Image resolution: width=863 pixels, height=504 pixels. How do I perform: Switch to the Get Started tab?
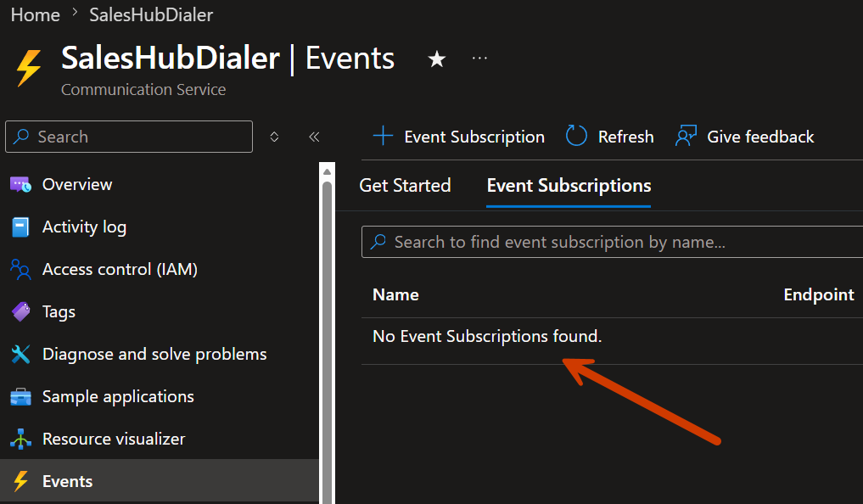(x=405, y=186)
